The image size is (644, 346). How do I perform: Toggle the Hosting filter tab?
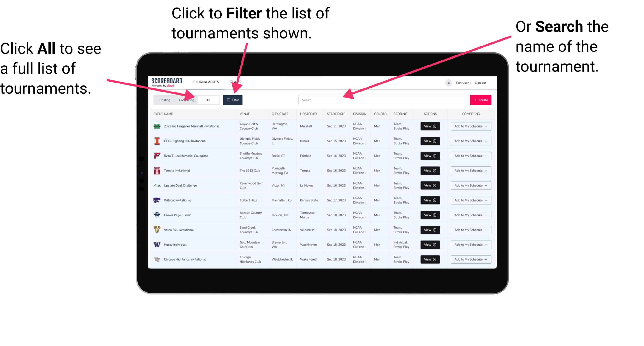pos(164,100)
